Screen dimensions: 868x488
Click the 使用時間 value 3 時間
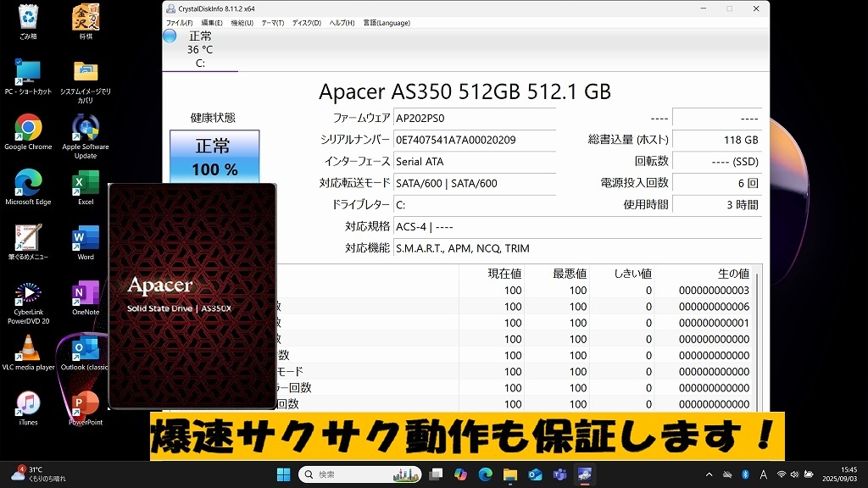pyautogui.click(x=717, y=205)
